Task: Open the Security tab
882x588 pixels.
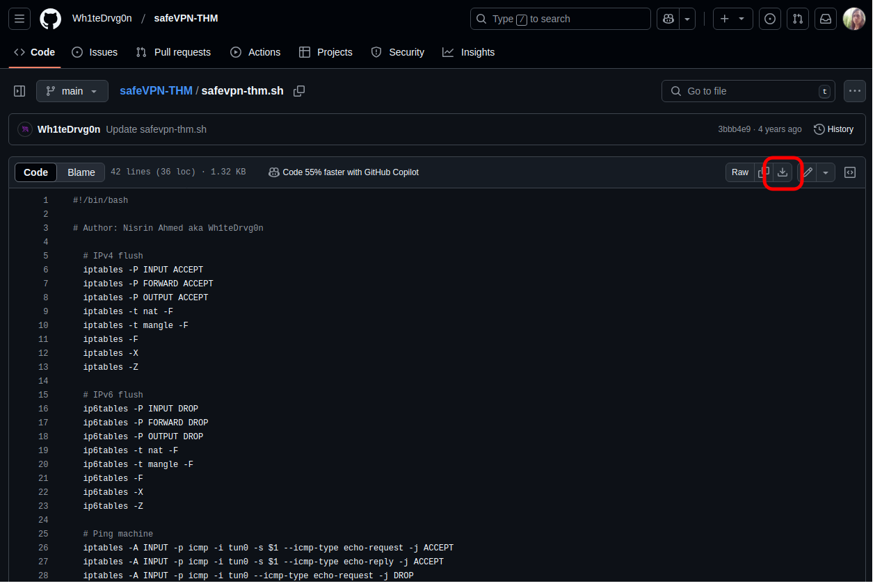Action: 398,52
